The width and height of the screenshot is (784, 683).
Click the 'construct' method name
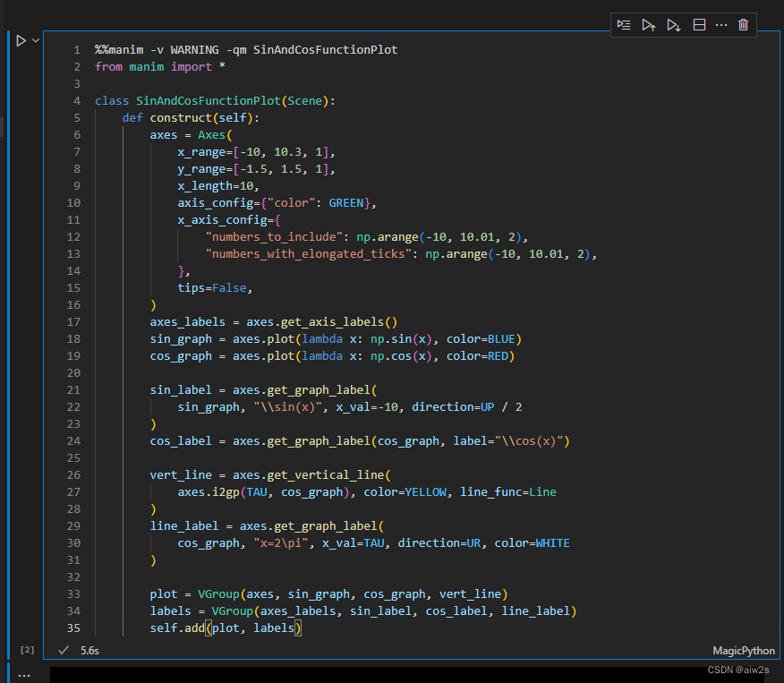181,118
